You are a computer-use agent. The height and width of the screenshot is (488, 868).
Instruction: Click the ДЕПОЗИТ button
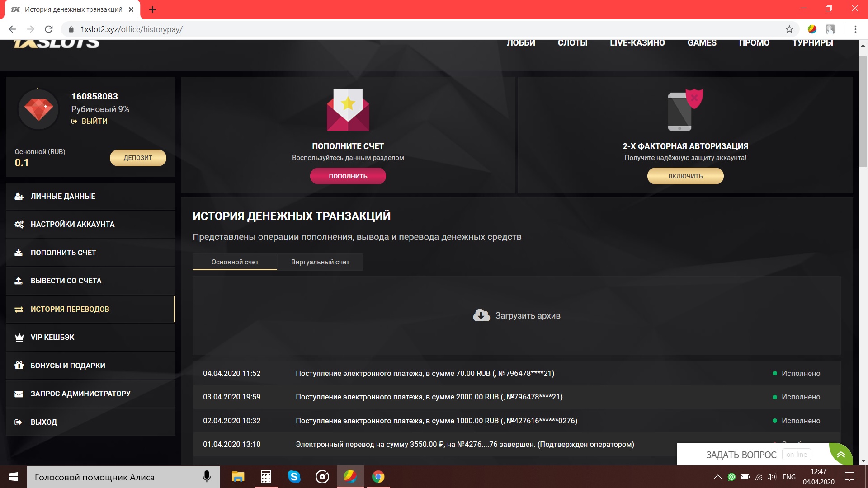coord(138,158)
